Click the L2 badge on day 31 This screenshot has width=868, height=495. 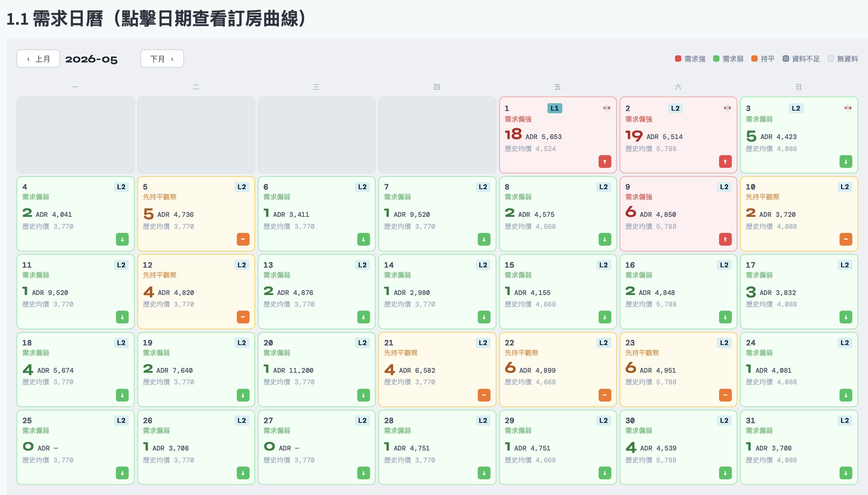click(x=845, y=421)
